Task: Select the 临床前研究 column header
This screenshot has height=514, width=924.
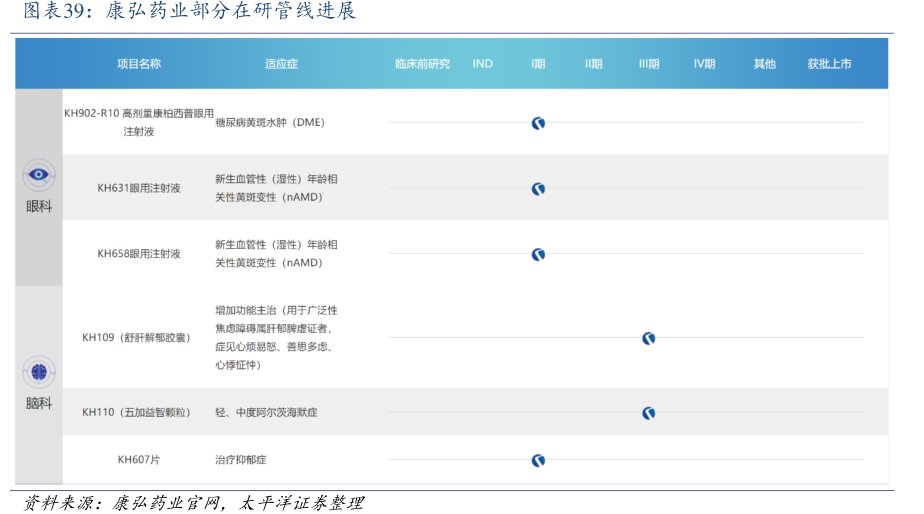Action: (423, 64)
